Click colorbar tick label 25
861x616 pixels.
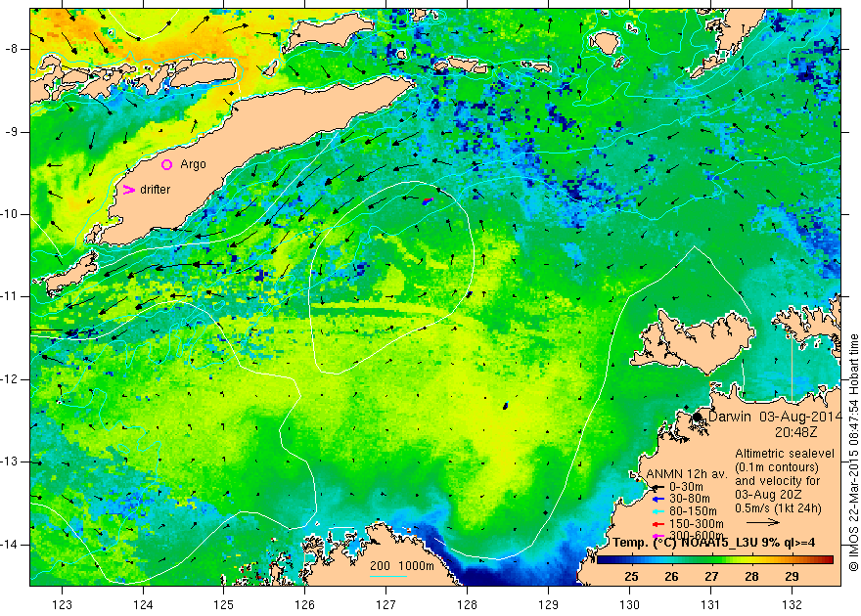[x=631, y=577]
